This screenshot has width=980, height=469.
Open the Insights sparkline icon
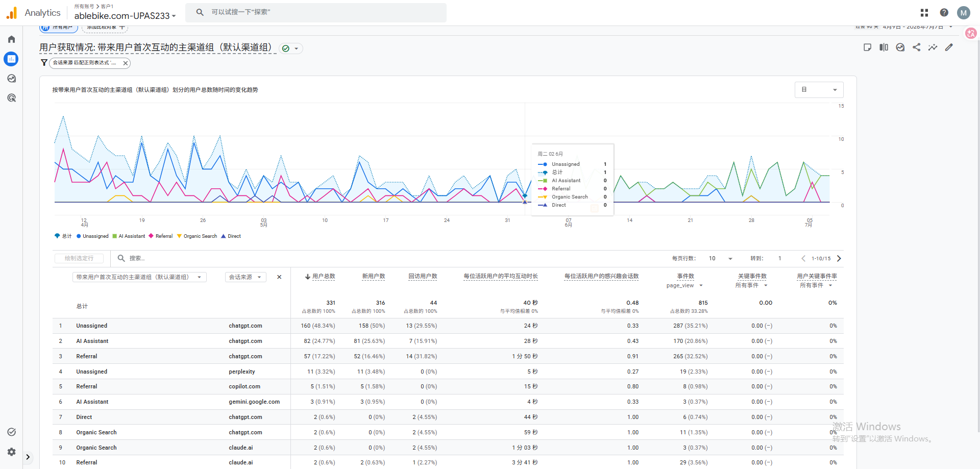click(933, 47)
